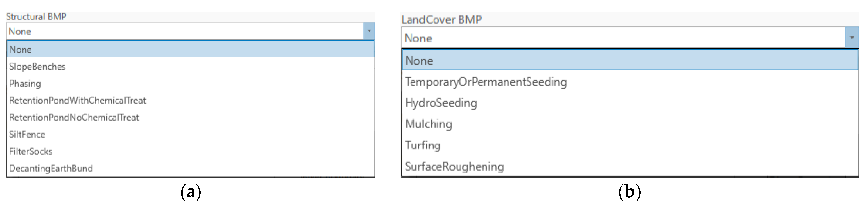Choose the SlopeBenches option
This screenshot has height=205, width=868.
click(37, 67)
